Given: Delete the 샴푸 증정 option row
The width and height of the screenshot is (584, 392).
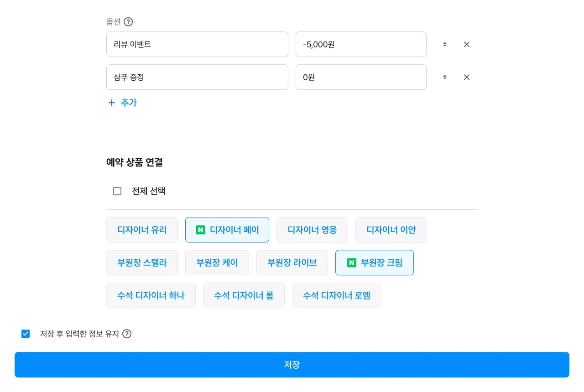Looking at the screenshot, I should click(x=467, y=77).
